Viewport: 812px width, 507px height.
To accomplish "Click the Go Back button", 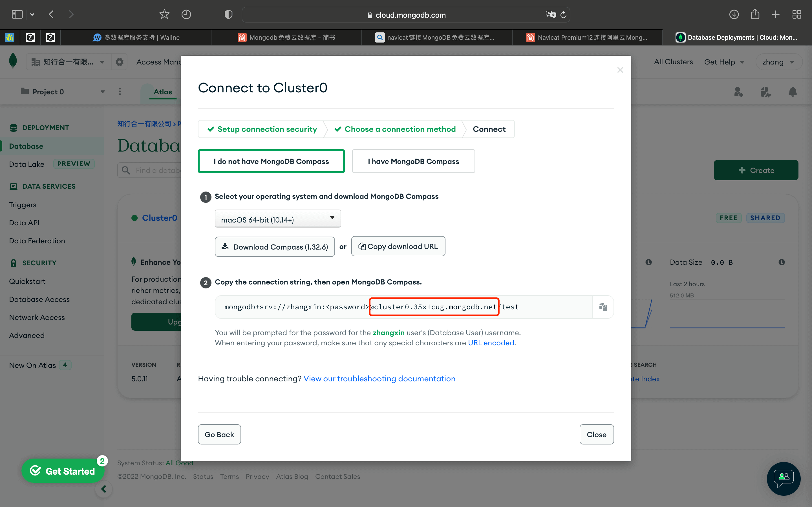I will click(219, 434).
